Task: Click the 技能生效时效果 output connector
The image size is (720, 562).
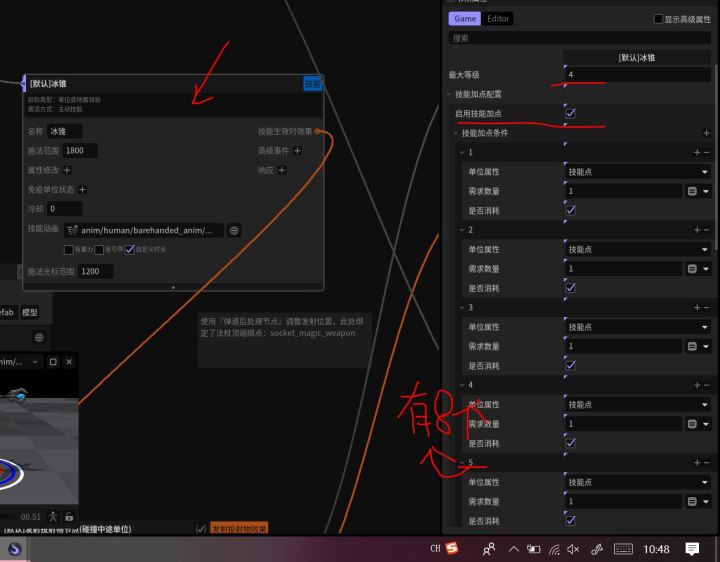Action: [317, 131]
